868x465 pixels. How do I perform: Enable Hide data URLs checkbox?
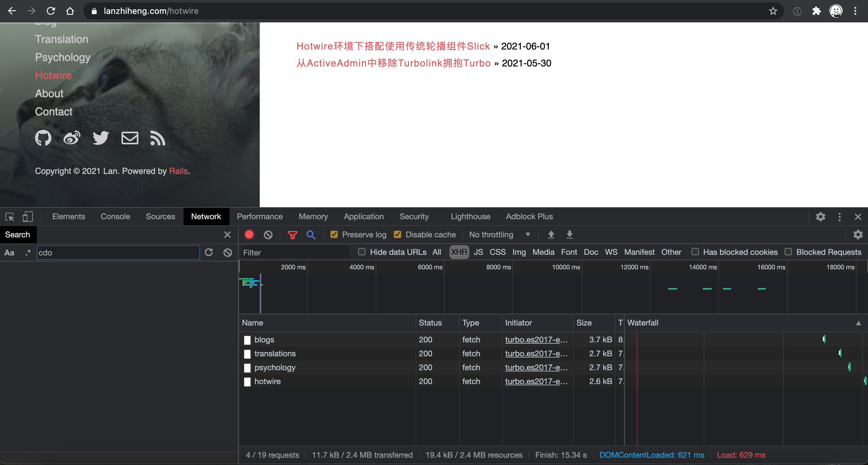coord(362,252)
